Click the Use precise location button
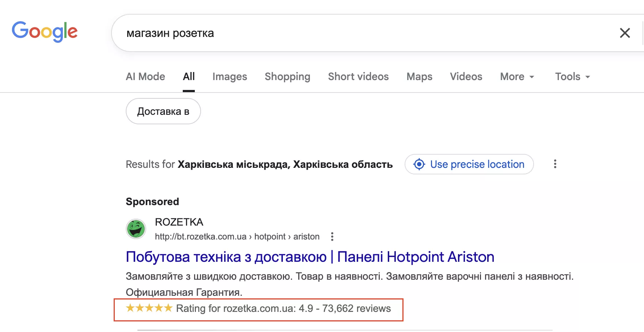 click(x=469, y=164)
